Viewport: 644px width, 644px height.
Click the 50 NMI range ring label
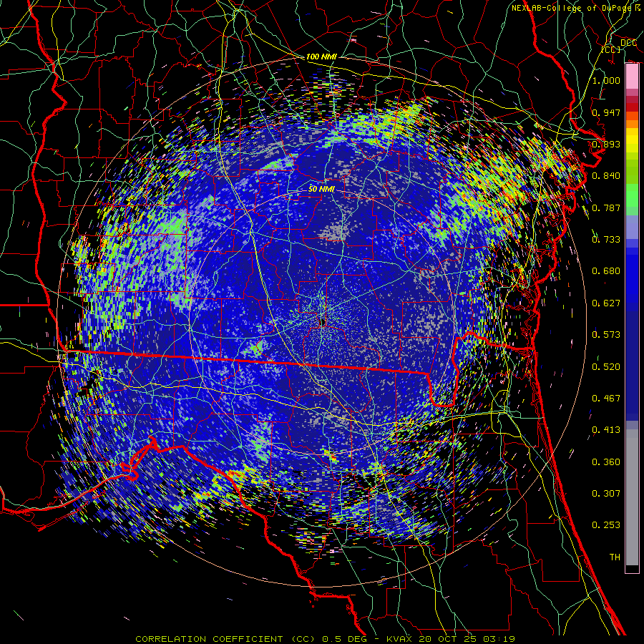point(321,190)
